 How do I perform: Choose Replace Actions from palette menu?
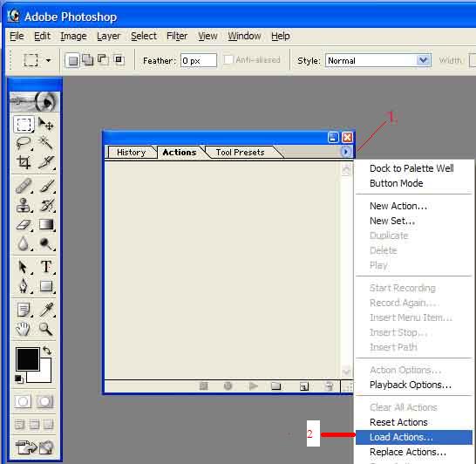click(x=414, y=452)
